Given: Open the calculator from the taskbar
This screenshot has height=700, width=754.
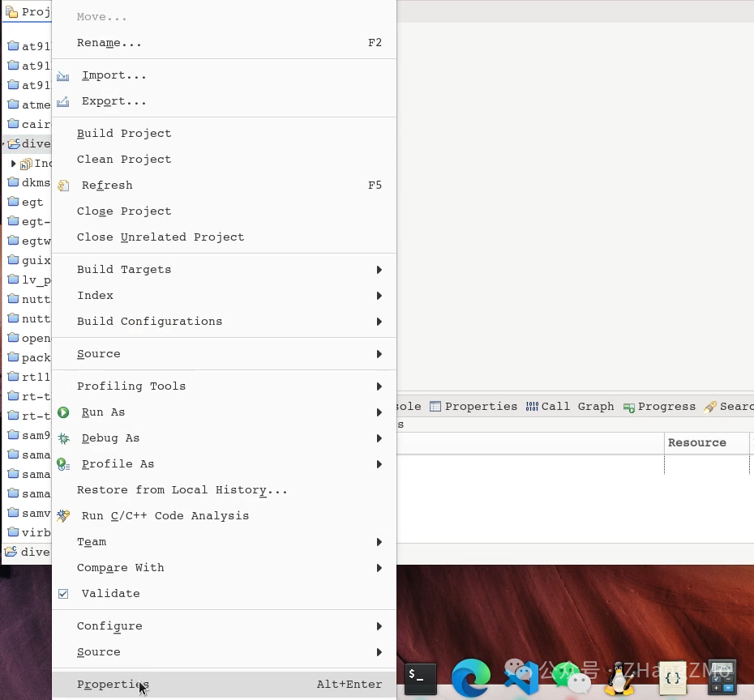Looking at the screenshot, I should click(722, 677).
